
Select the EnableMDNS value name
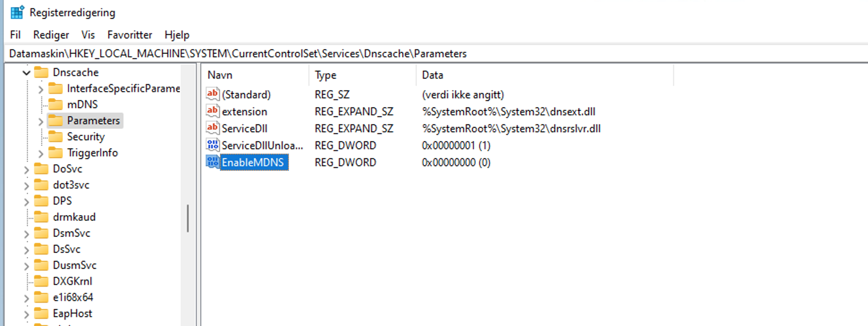pyautogui.click(x=253, y=163)
